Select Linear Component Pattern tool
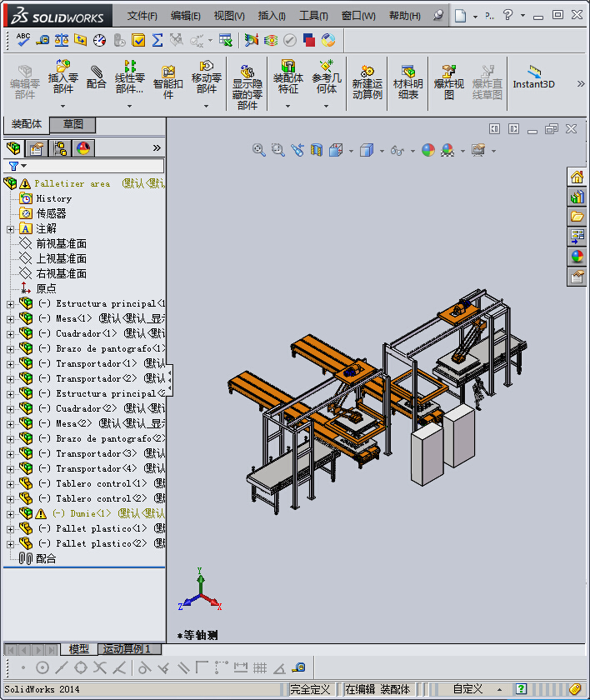 [129, 77]
